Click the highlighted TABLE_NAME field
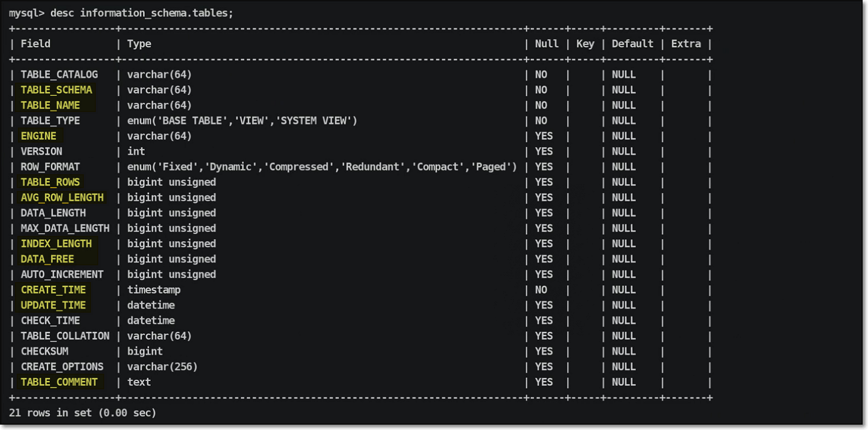The width and height of the screenshot is (868, 430). tap(50, 105)
